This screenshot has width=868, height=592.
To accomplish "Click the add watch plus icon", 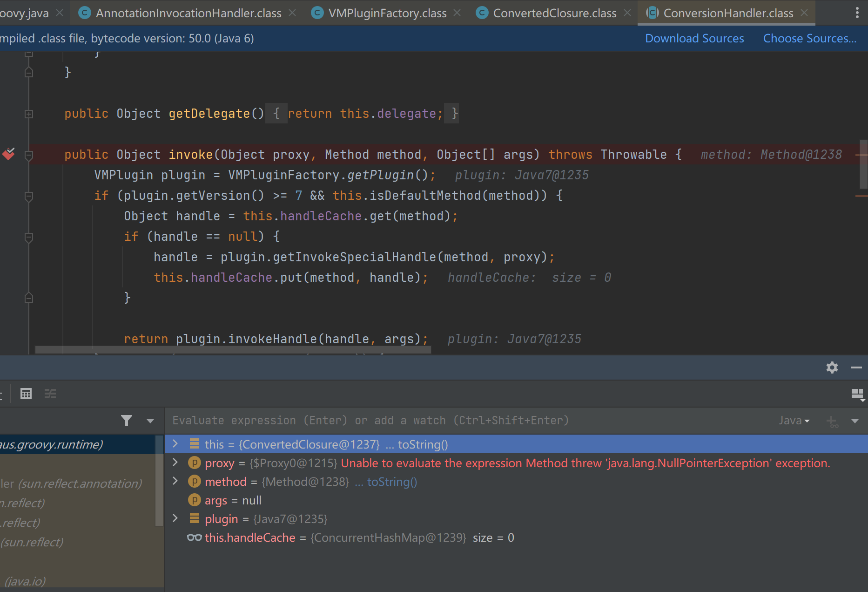I will [832, 421].
